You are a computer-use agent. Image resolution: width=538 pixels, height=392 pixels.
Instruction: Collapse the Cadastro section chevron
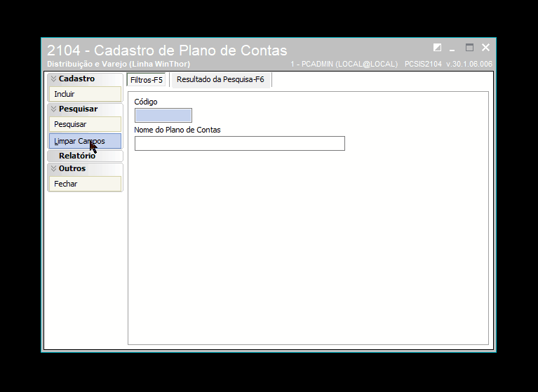53,79
